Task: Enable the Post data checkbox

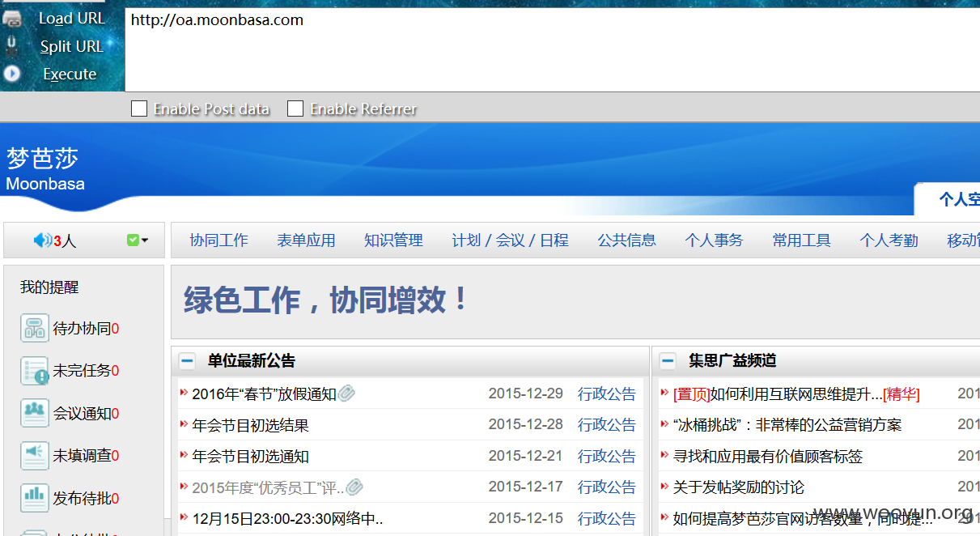Action: tap(139, 108)
